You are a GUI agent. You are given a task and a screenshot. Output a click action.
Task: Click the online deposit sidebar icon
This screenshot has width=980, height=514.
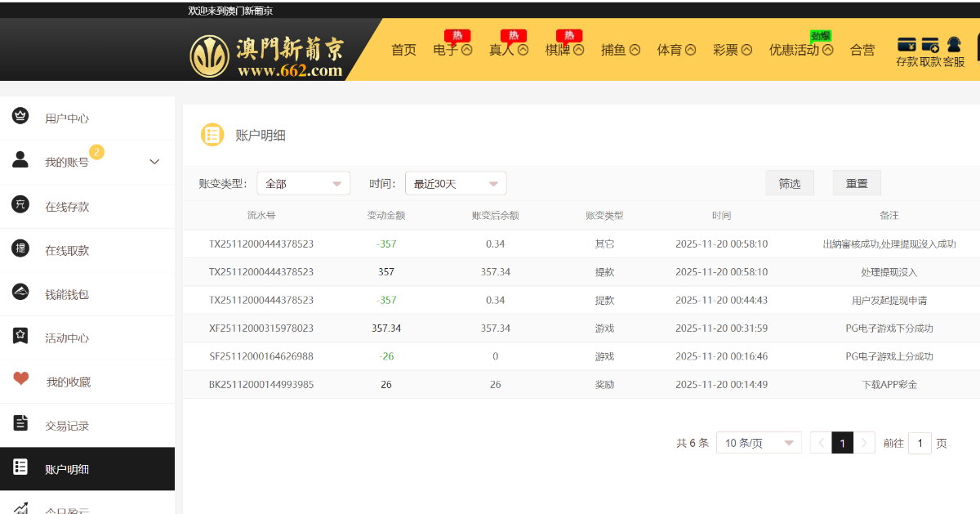(x=20, y=205)
